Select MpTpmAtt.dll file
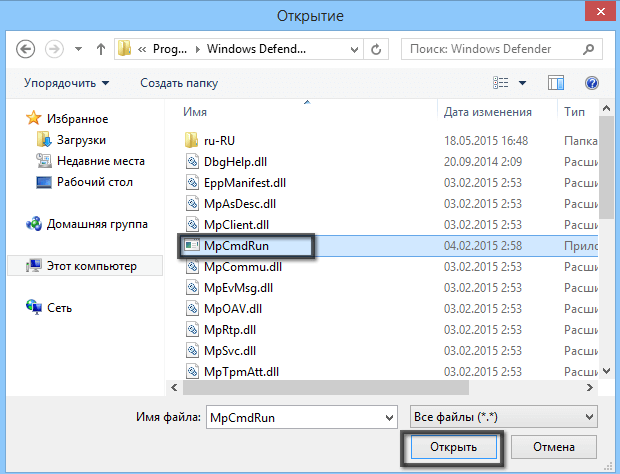Screen dimensions: 620x474 click(x=241, y=371)
